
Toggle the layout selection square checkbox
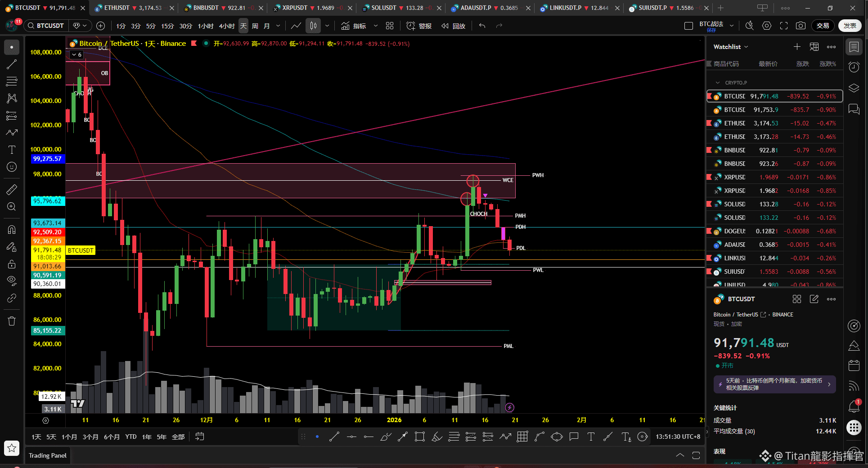(x=688, y=26)
